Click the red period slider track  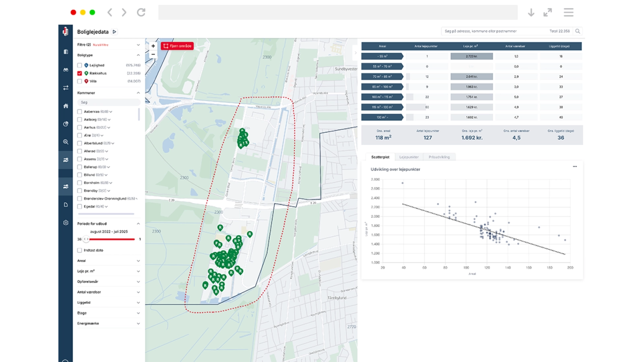point(113,239)
